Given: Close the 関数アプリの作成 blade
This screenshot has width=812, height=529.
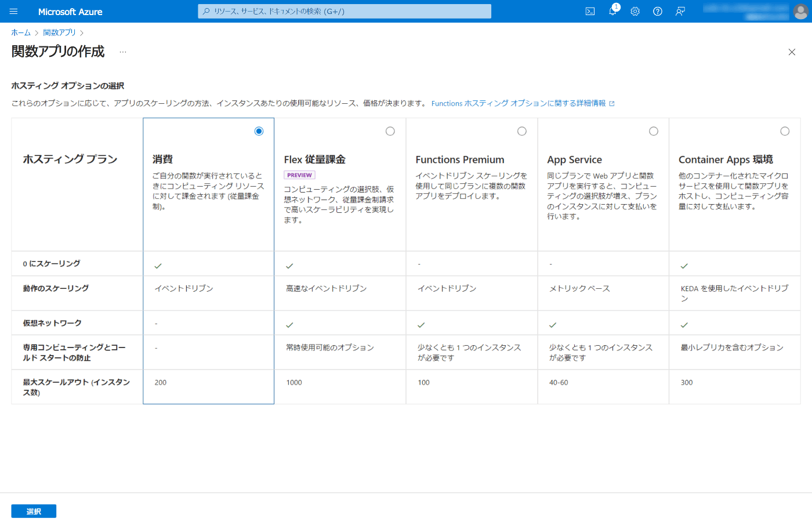Looking at the screenshot, I should pos(792,52).
